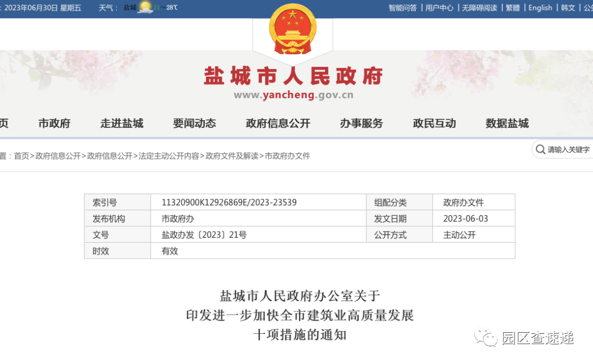Switch to 繁體 traditional Chinese version
This screenshot has height=364, width=593.
pos(512,7)
